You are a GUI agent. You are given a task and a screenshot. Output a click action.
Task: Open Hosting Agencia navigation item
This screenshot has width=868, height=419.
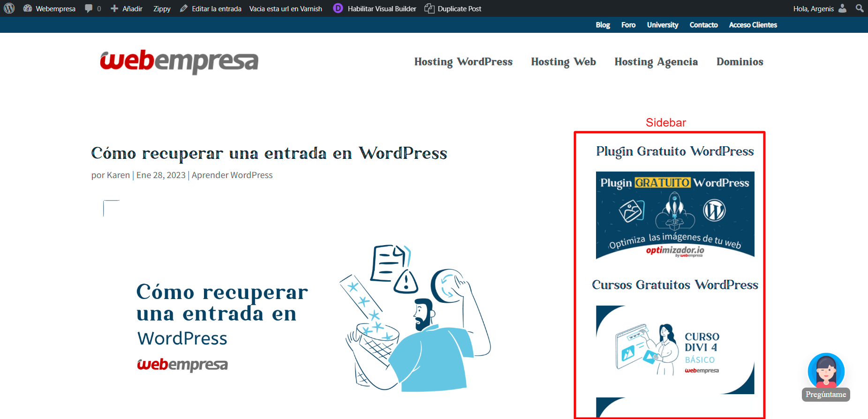click(x=656, y=62)
